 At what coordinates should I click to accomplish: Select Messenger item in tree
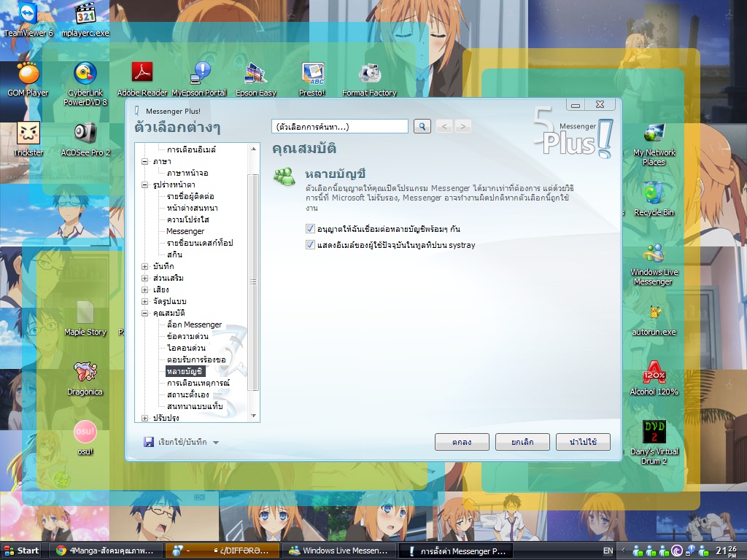pyautogui.click(x=185, y=231)
